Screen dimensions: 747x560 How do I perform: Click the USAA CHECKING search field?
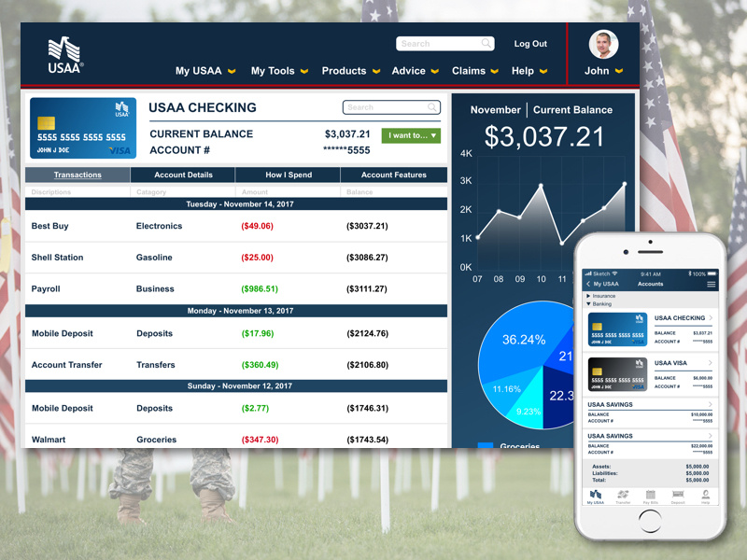pos(390,107)
